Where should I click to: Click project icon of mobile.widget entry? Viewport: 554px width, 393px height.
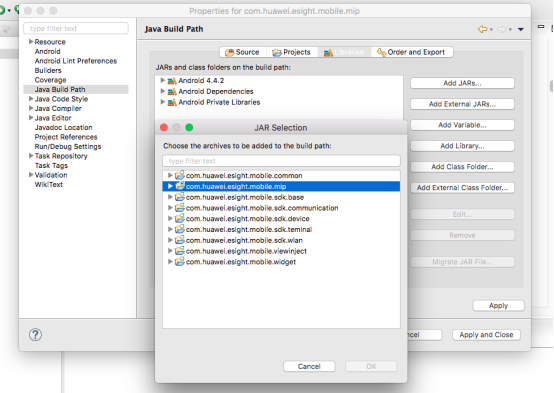(x=180, y=262)
